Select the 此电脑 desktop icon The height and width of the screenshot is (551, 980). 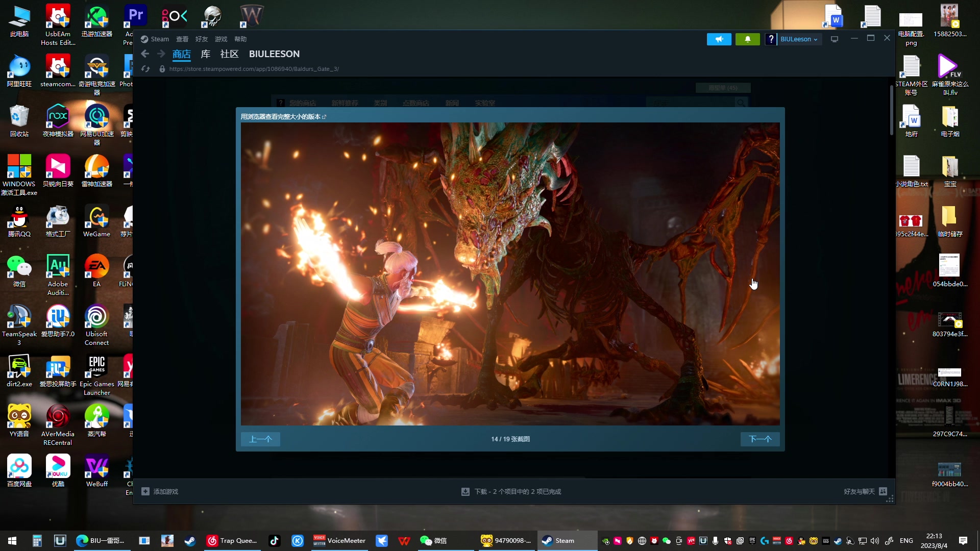pos(19,21)
